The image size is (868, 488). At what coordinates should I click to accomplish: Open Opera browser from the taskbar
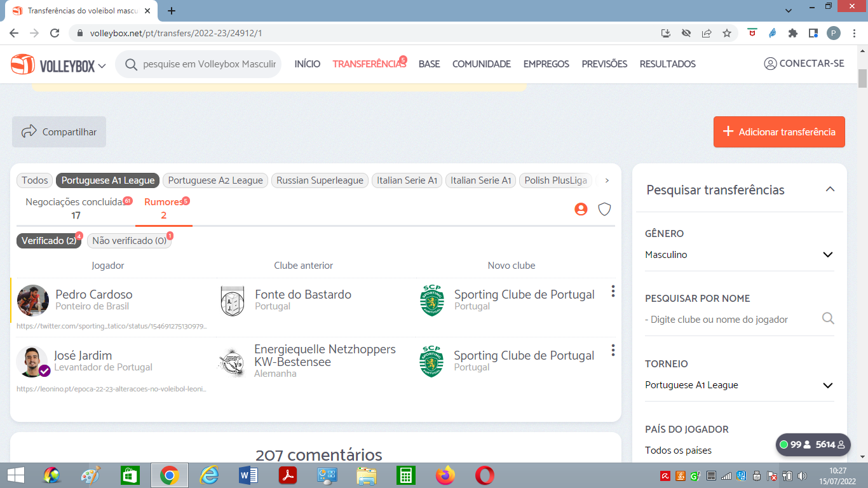pyautogui.click(x=485, y=475)
